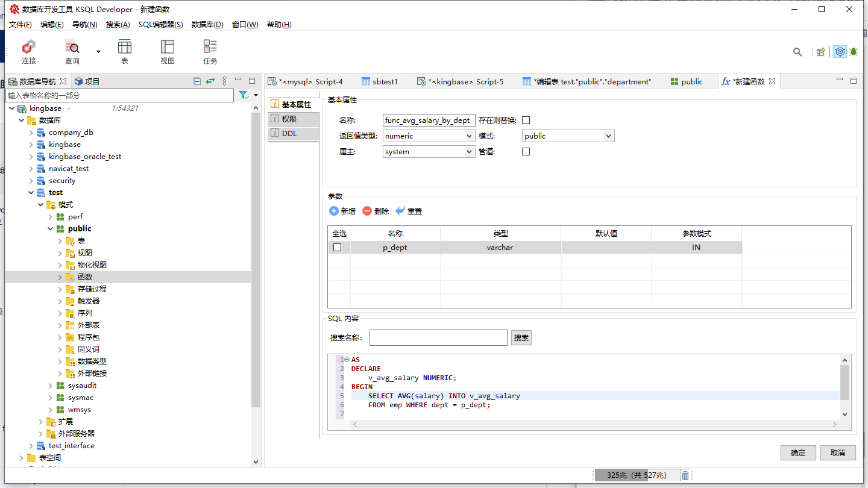
Task: Click the 搜索 search button
Action: pos(521,338)
